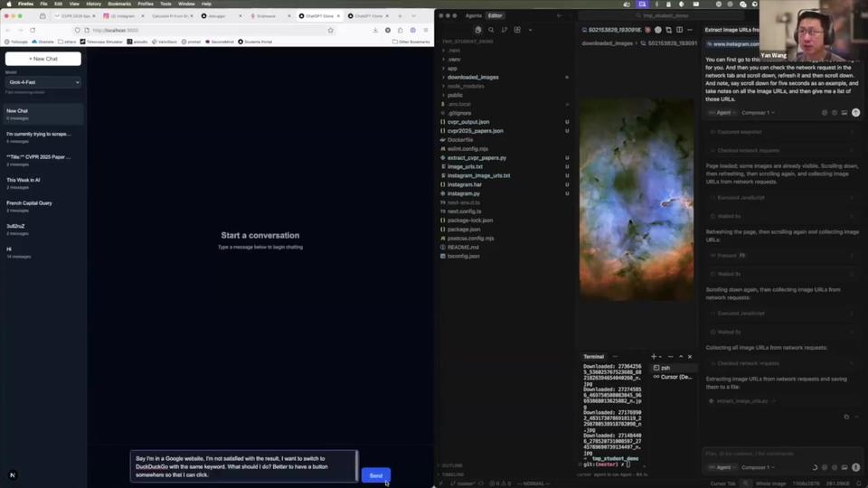Open the Apple menu
This screenshot has width=868, height=488.
pyautogui.click(x=8, y=4)
